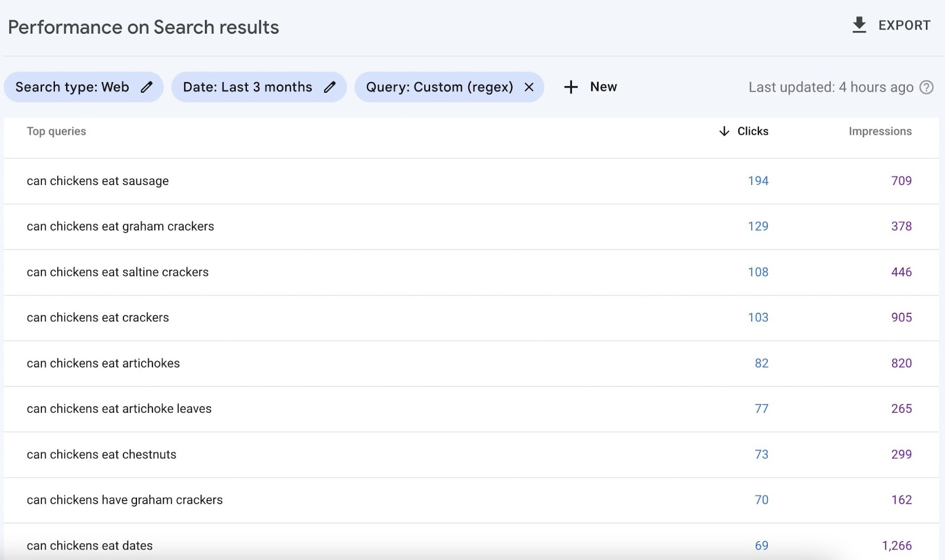945x560 pixels.
Task: Remove the Query Custom regex filter via X icon
Action: coord(529,87)
